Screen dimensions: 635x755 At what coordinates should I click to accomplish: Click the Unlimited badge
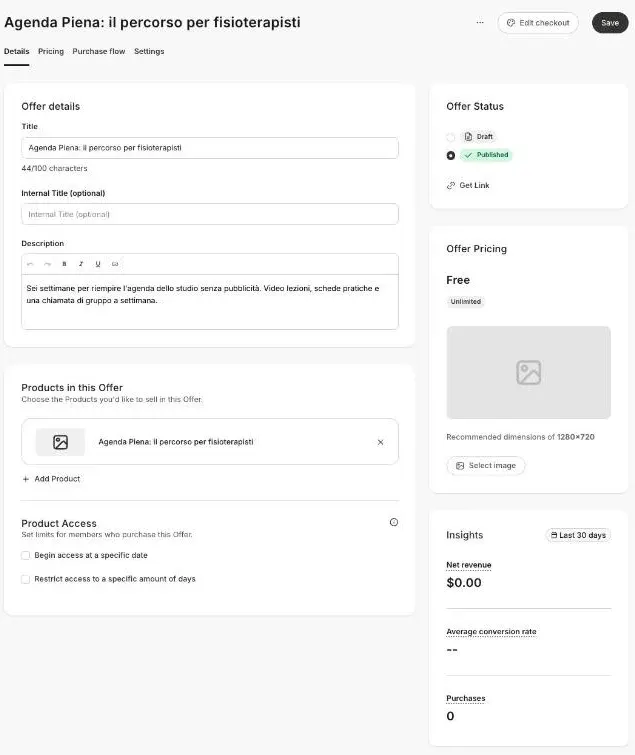(466, 301)
